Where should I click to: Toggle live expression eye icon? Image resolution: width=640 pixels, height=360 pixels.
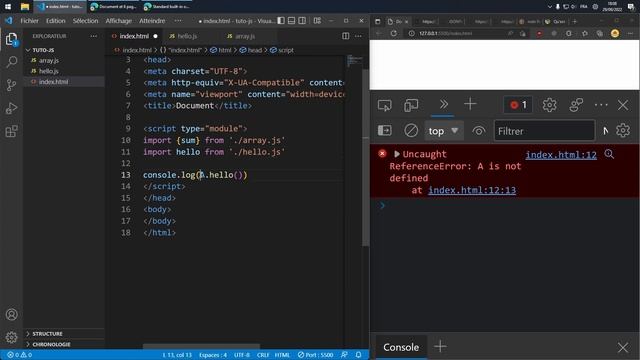tap(478, 131)
